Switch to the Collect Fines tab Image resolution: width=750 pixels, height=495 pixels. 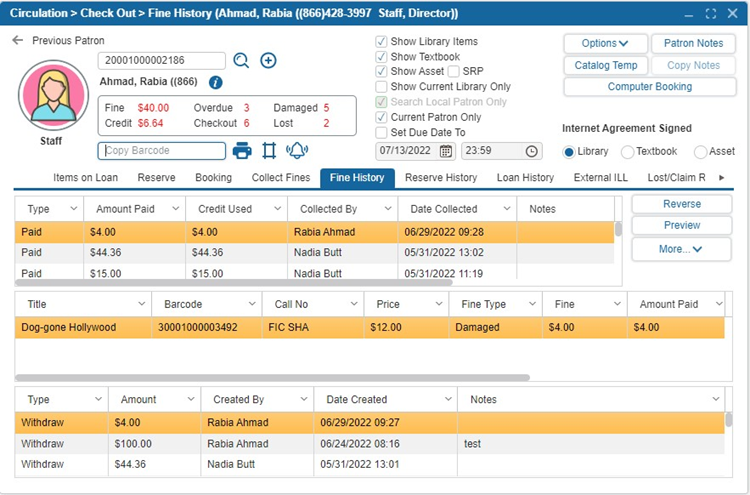click(280, 178)
